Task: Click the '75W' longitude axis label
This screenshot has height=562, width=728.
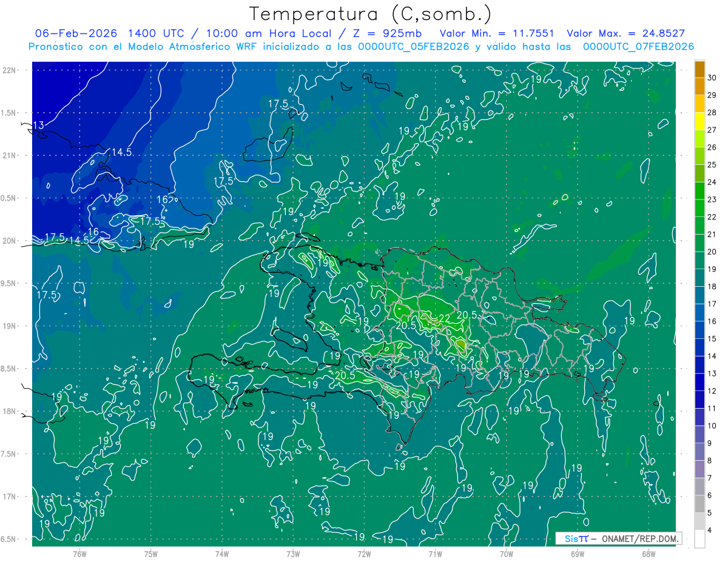Action: click(x=150, y=554)
